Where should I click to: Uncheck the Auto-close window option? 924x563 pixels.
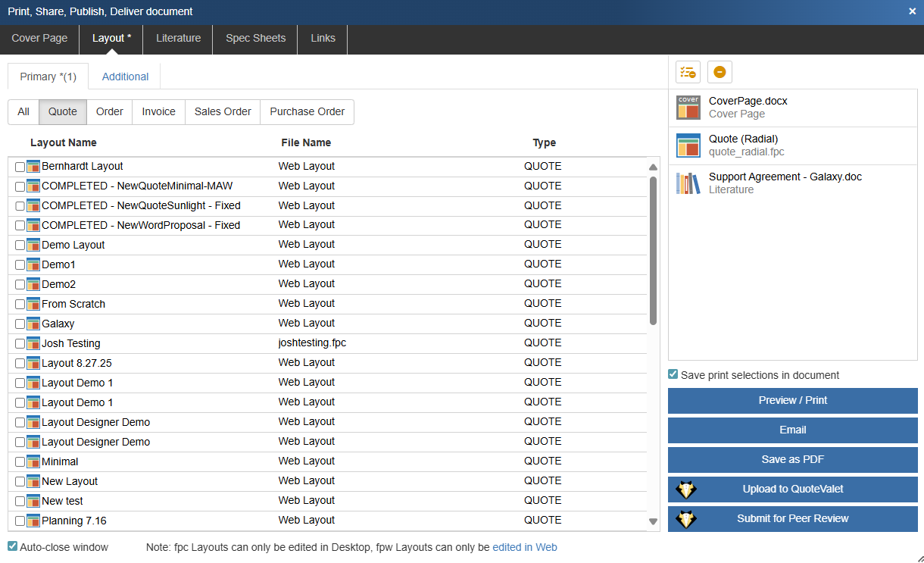pos(13,546)
